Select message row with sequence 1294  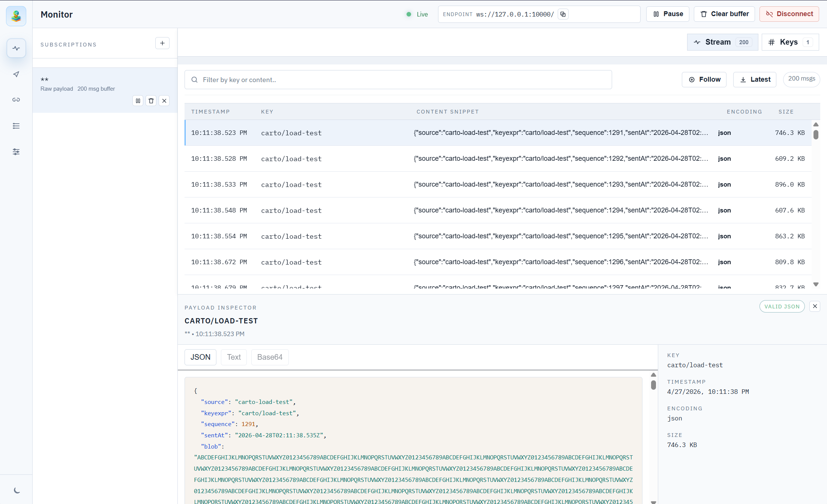tap(498, 210)
